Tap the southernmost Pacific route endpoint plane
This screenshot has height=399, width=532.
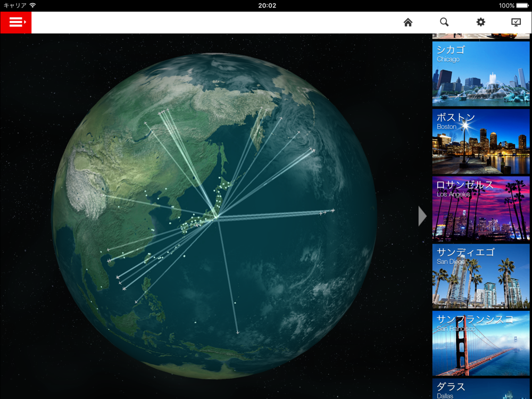click(237, 332)
